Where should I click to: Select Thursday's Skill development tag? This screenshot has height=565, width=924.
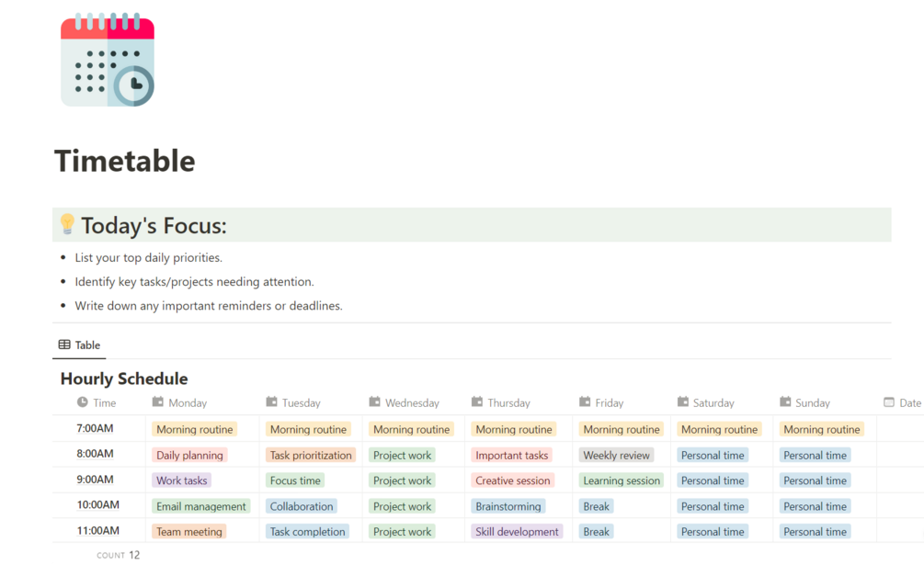click(517, 531)
